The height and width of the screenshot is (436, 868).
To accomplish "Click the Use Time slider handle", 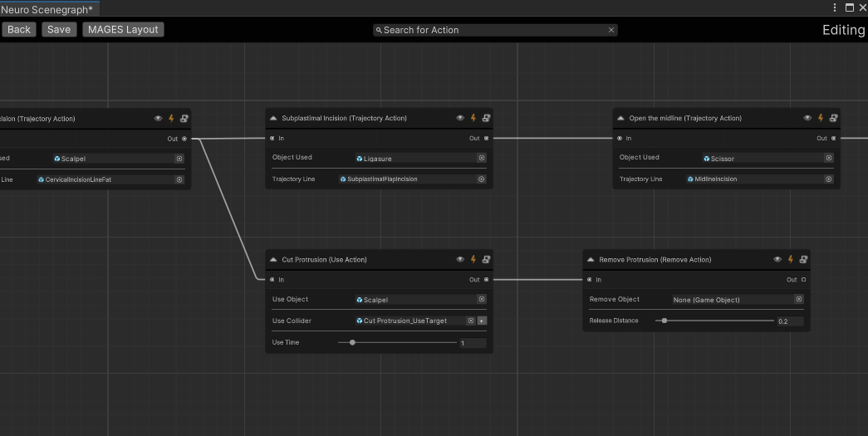I will [352, 342].
